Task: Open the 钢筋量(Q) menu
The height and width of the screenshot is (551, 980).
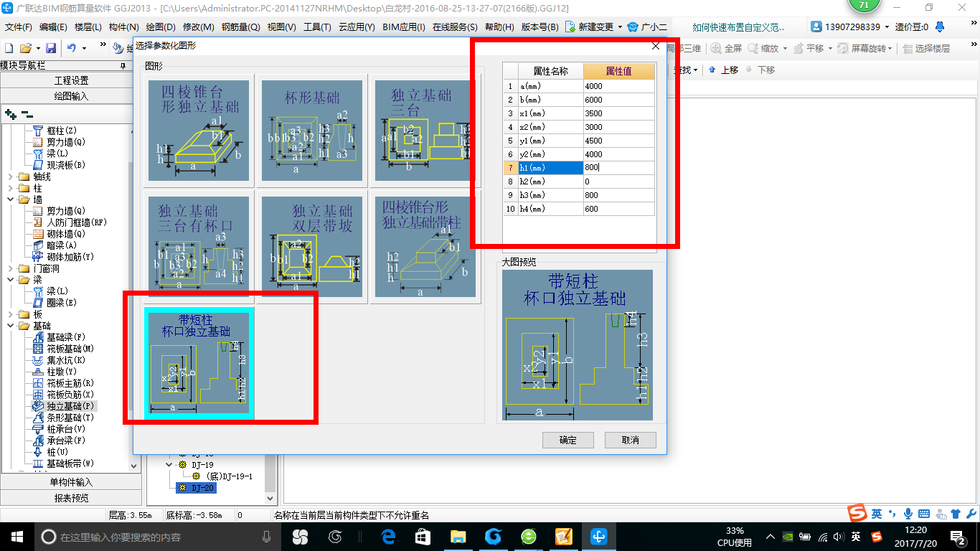Action: click(240, 27)
